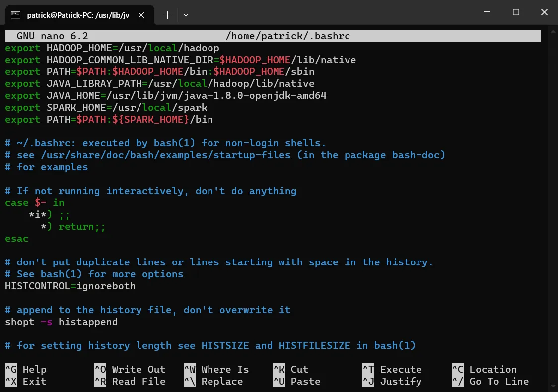
Task: Minimize the terminal window
Action: 487,12
